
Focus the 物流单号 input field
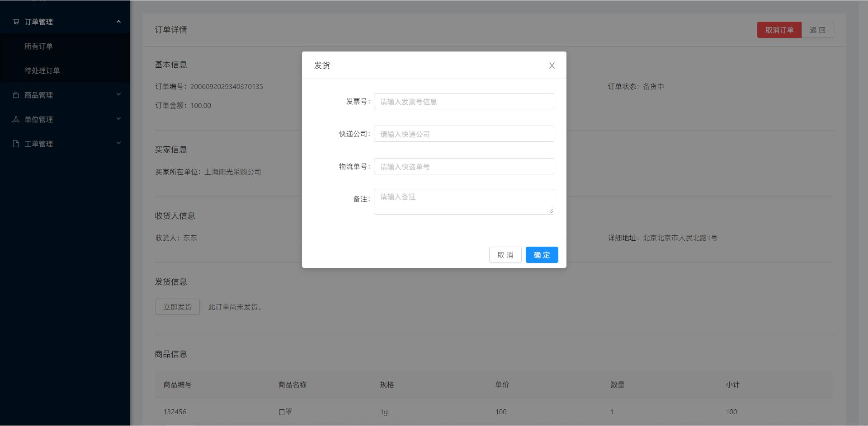(x=464, y=166)
